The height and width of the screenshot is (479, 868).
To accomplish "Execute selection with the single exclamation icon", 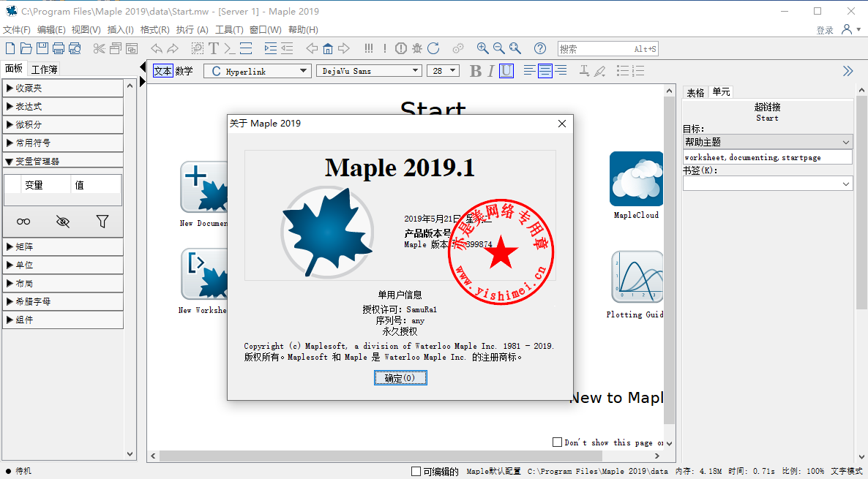I will point(385,49).
